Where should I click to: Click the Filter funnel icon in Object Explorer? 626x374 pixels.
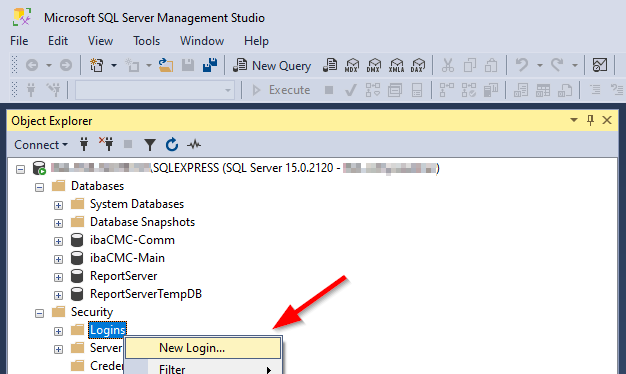coord(150,144)
